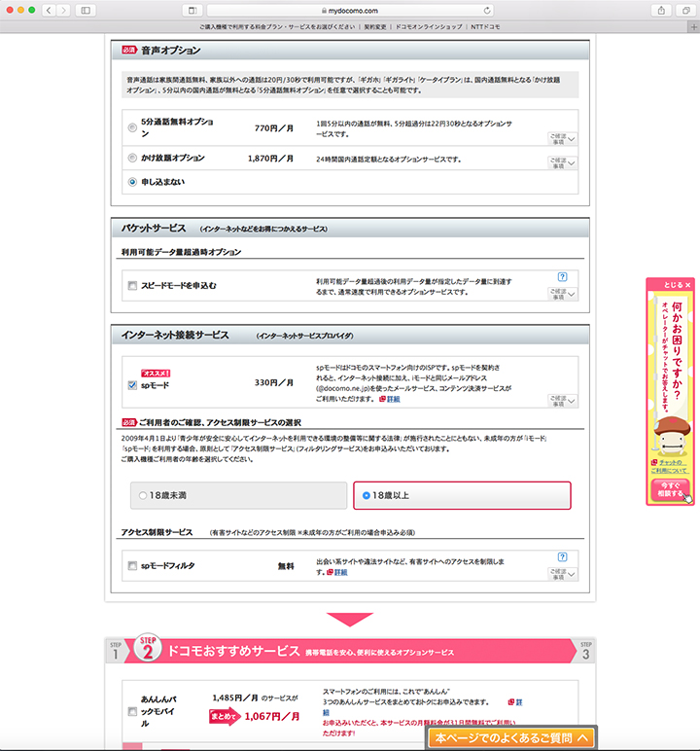Click the mushroom mascot chat image
Screen dimensions: 700x751
[x=671, y=436]
